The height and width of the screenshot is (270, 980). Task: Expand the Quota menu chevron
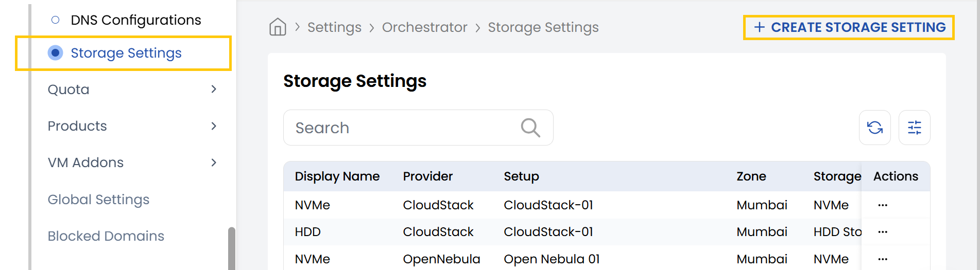pyautogui.click(x=214, y=89)
